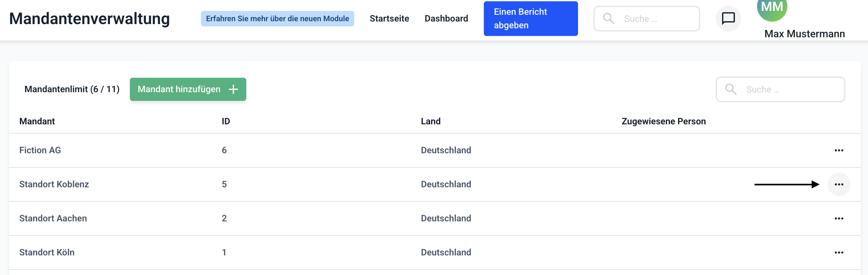Open the three-dot menu for Standort Koblenz
The height and width of the screenshot is (275, 868).
click(x=839, y=184)
